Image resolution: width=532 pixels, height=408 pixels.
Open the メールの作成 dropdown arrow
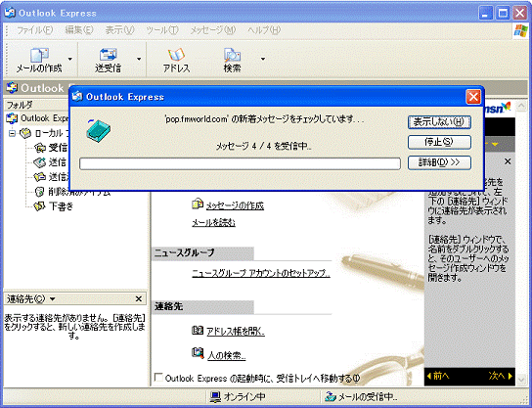(x=69, y=59)
